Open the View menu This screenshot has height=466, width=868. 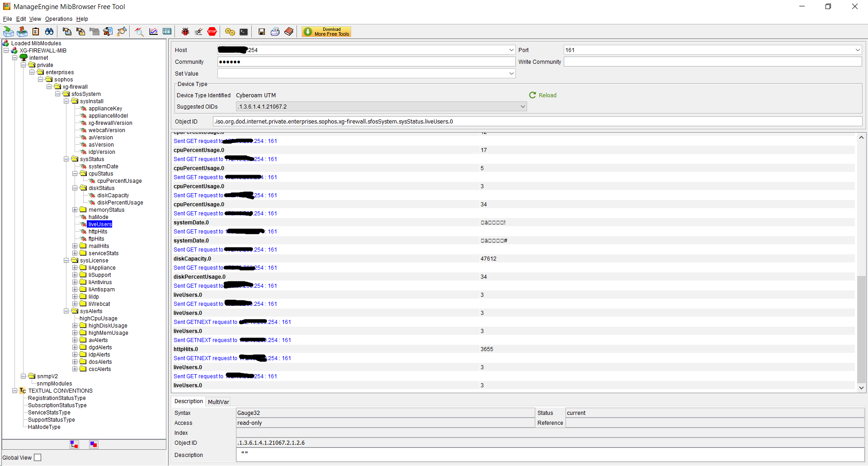[x=35, y=19]
